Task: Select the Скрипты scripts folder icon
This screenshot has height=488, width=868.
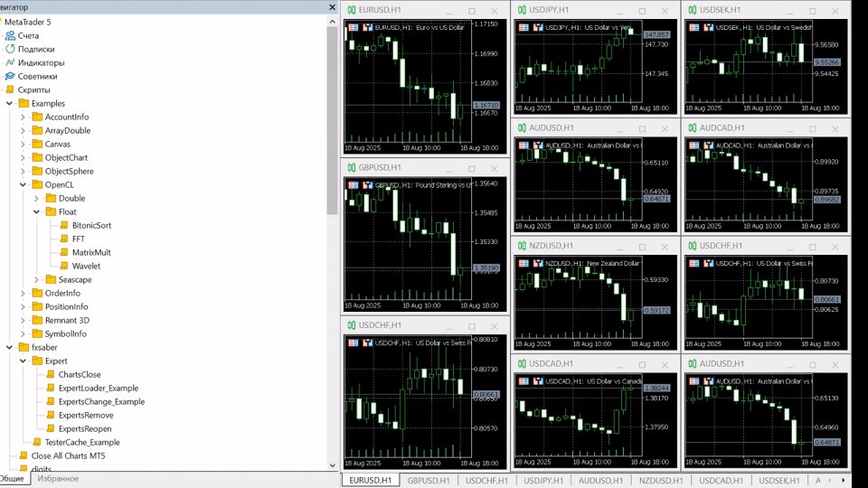Action: (x=10, y=89)
